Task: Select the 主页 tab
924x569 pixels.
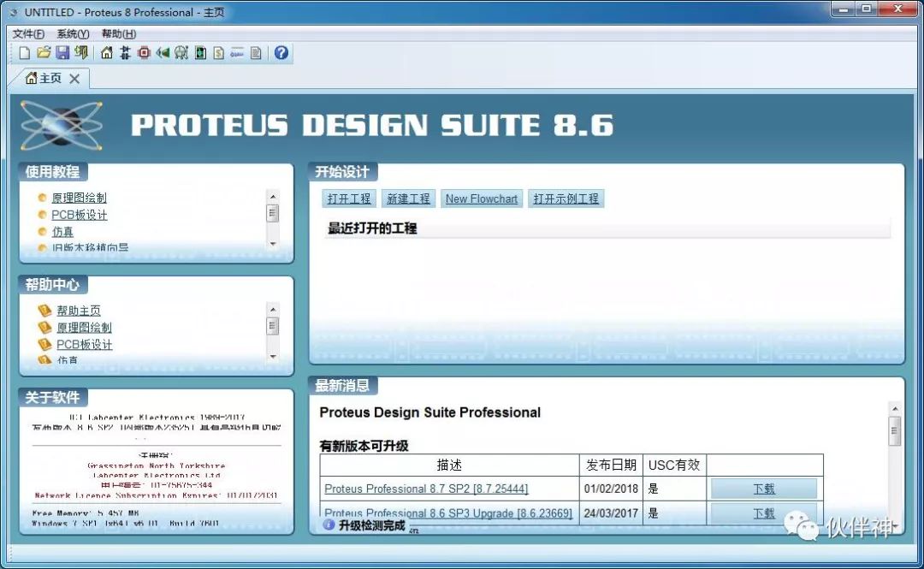Action: pyautogui.click(x=50, y=78)
